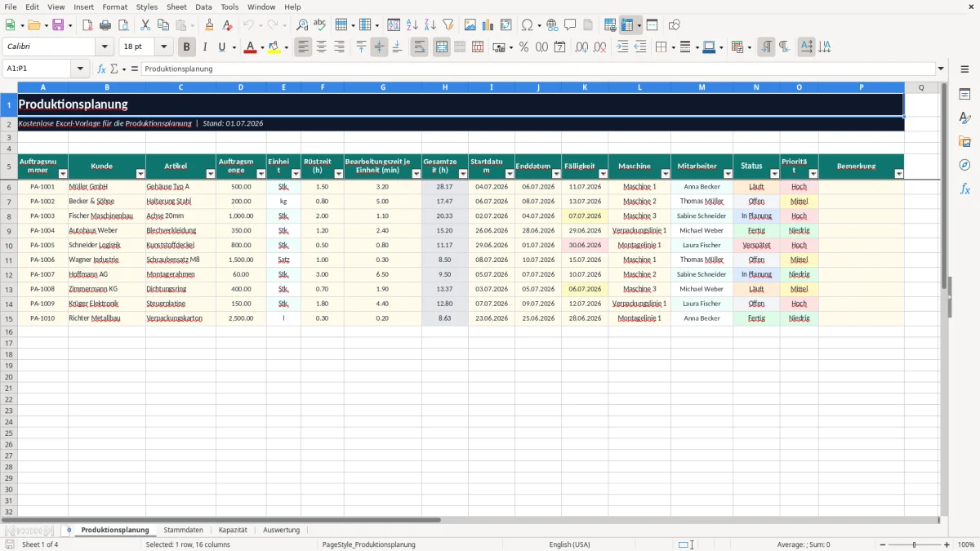Toggle Italic formatting
The width and height of the screenshot is (980, 551).
click(205, 47)
